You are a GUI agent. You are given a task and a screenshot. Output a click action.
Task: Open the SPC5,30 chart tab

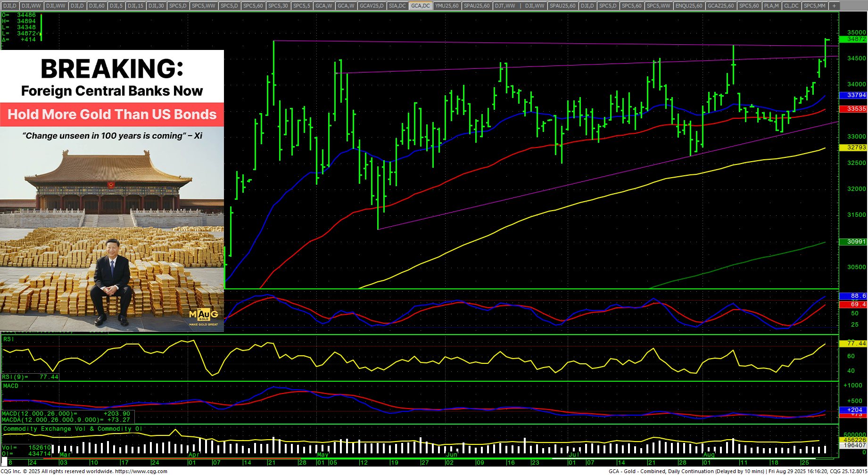coord(278,6)
